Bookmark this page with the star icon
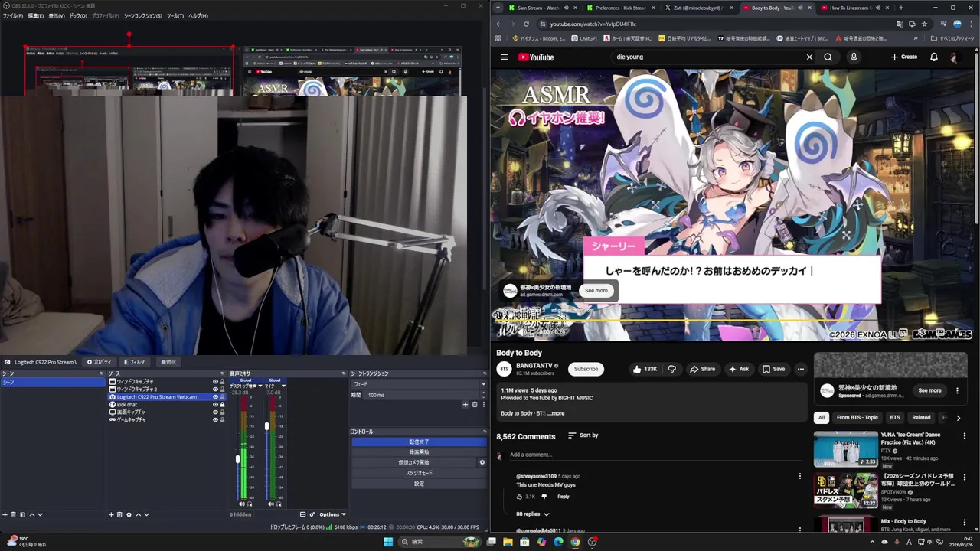 (x=924, y=24)
